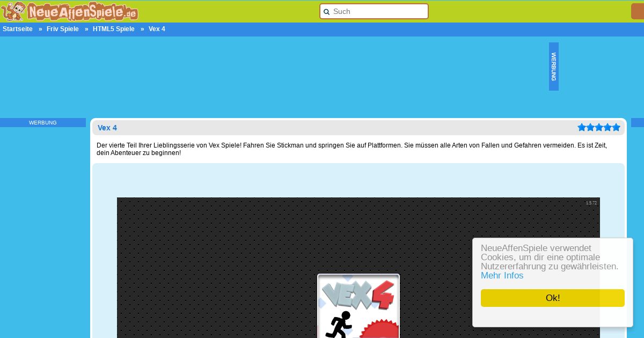Open HTML5 Spiele breadcrumb link
Viewport: 644px width, 338px height.
coord(114,29)
